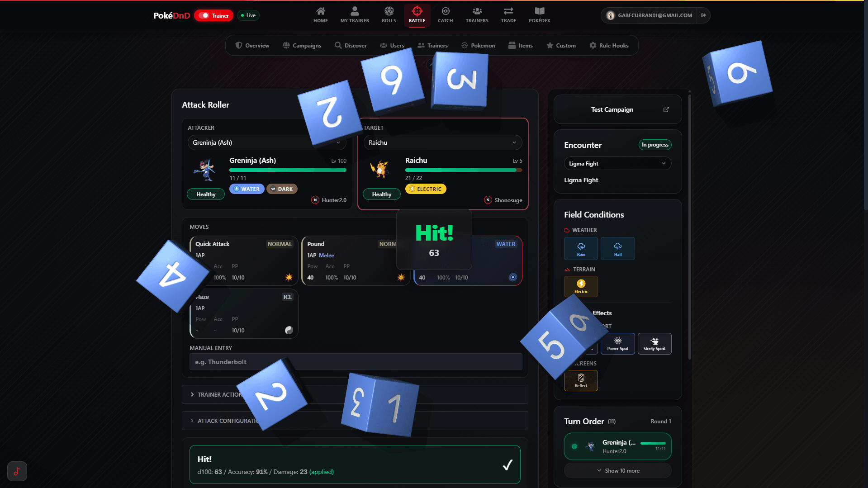
Task: Expand Show 10 more turn order
Action: 617,471
